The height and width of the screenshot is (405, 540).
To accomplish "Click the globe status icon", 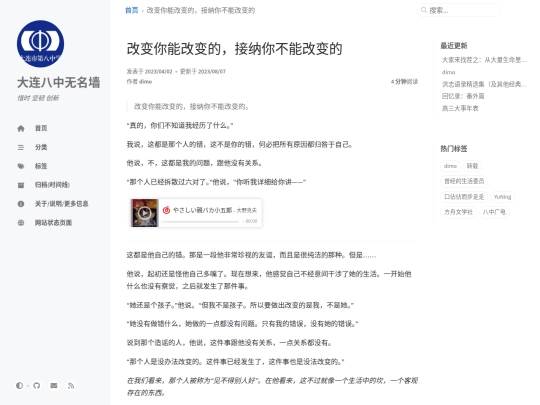I will click(21, 223).
